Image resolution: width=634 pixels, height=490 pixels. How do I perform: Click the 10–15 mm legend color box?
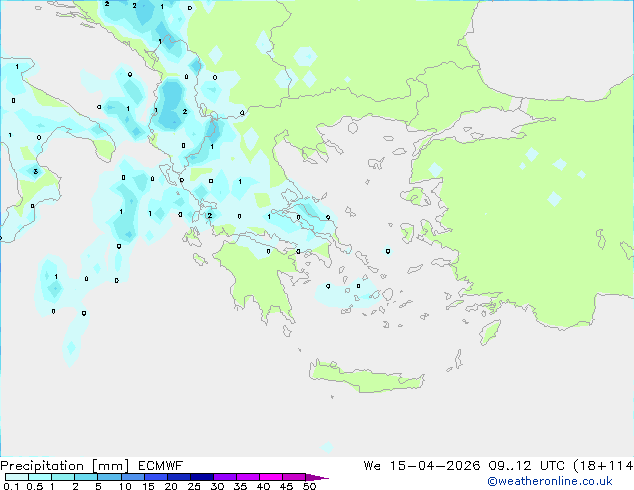pos(132,477)
